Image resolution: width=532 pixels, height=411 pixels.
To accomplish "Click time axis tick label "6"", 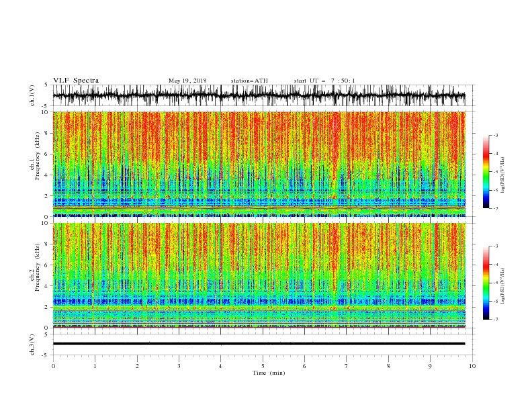I will [304, 366].
